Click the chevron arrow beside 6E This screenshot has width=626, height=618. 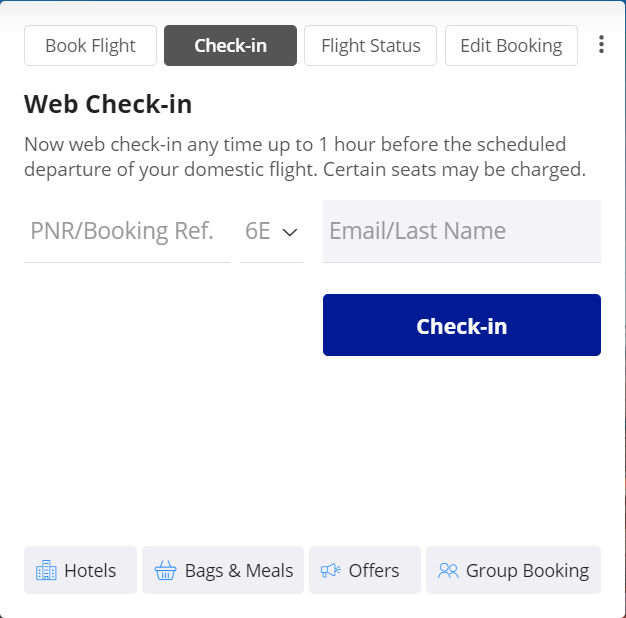[290, 232]
